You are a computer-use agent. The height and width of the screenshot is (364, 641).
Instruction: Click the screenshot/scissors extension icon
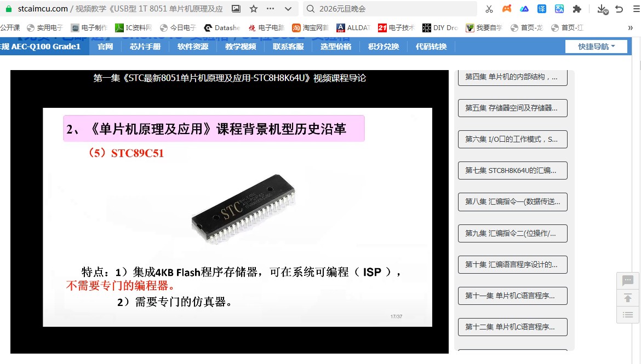pos(489,8)
